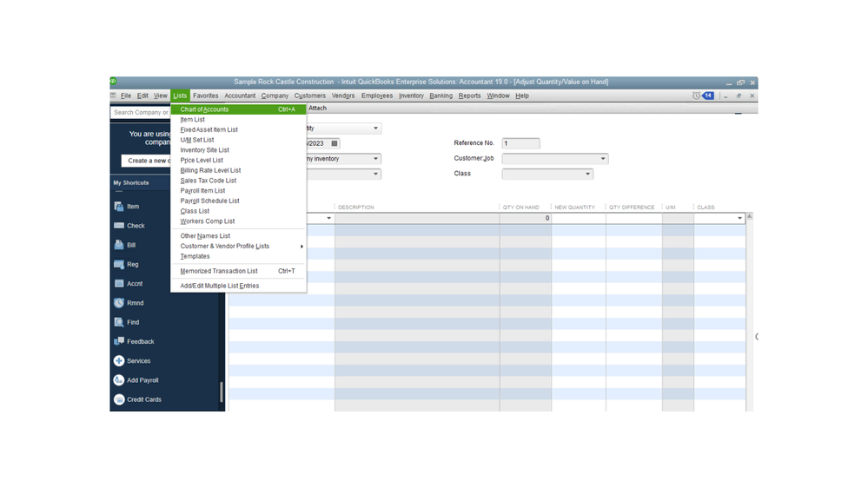
Task: Open the item dropdown in first table row
Action: pyautogui.click(x=328, y=219)
